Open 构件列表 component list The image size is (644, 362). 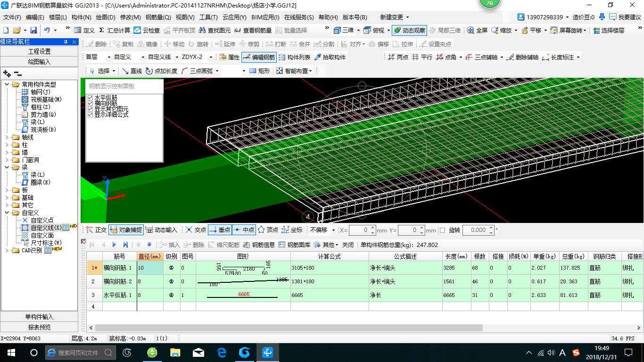(294, 57)
